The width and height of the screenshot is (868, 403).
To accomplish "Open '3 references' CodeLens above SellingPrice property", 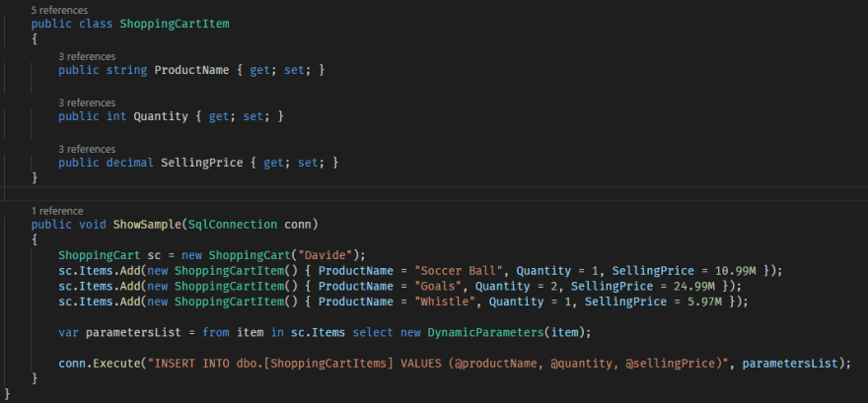I will point(87,149).
